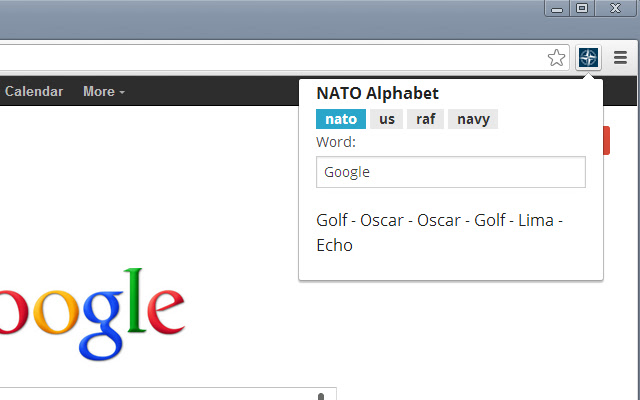The image size is (640, 400).
Task: Focus the Word input field containing Google
Action: tap(451, 172)
